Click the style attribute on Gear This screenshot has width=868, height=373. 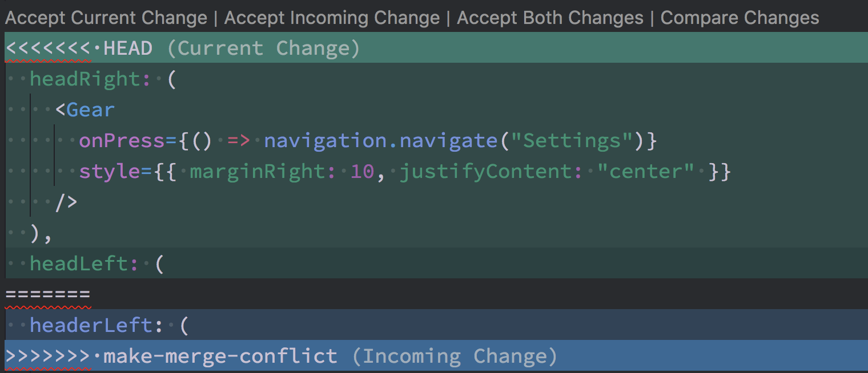[108, 171]
